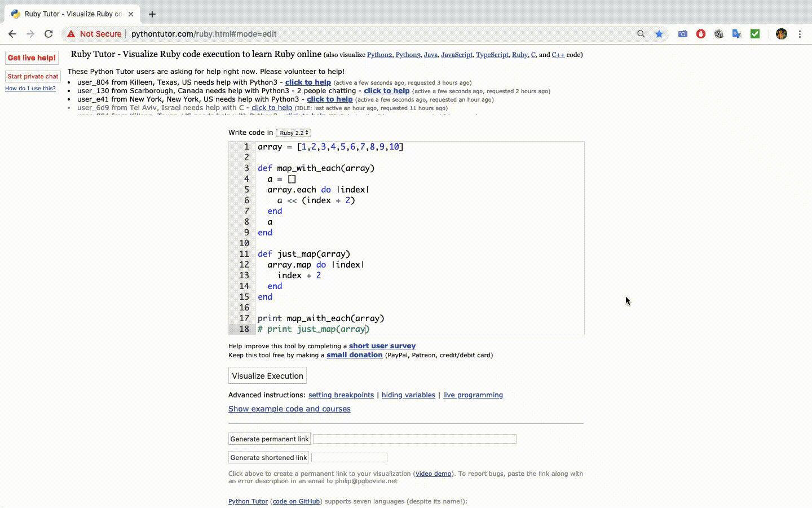This screenshot has height=508, width=812.
Task: Open the Python2 language link
Action: pyautogui.click(x=379, y=55)
